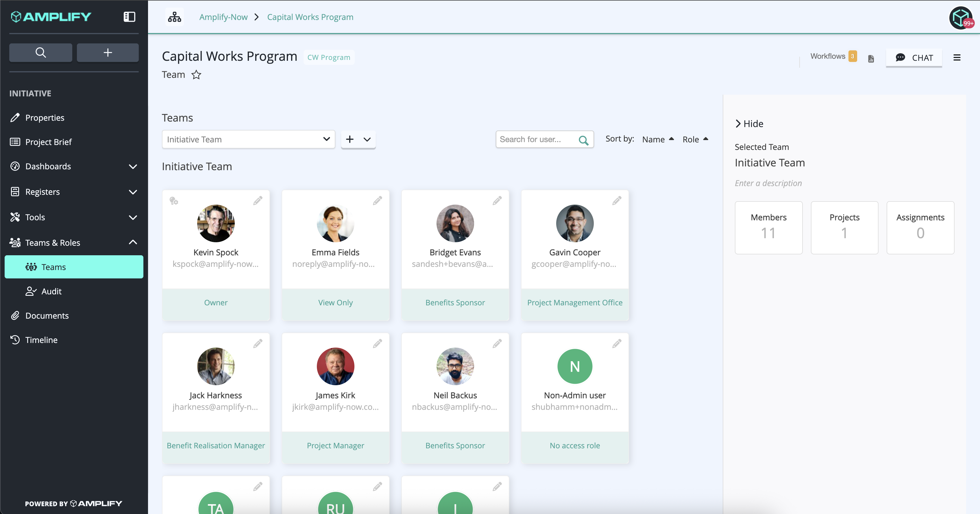
Task: Click the team description field
Action: tap(768, 183)
